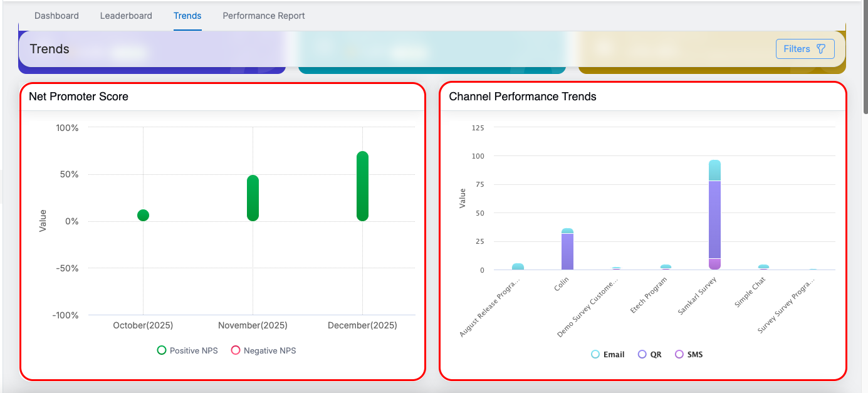Click the November(2025) green NPS bar

click(x=253, y=198)
